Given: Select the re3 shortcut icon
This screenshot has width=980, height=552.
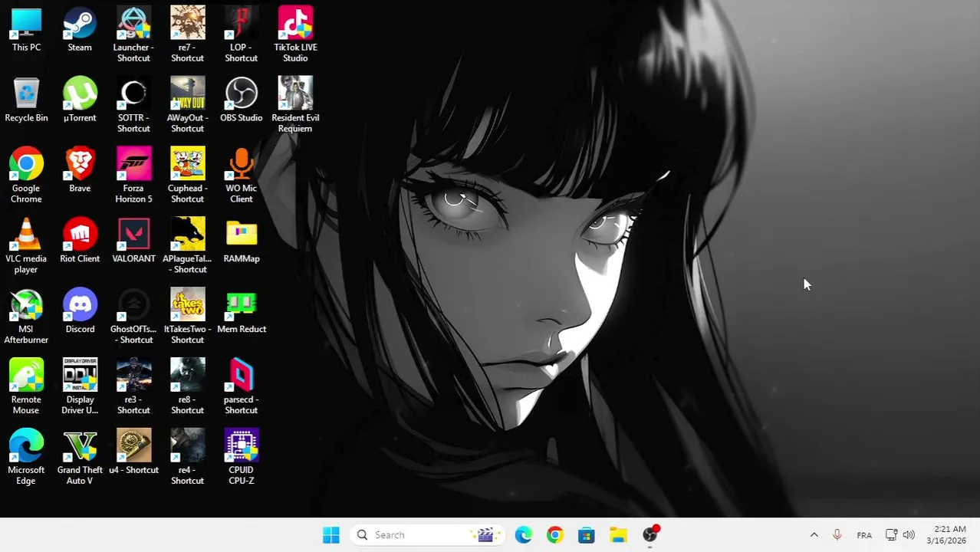Looking at the screenshot, I should pos(133,387).
